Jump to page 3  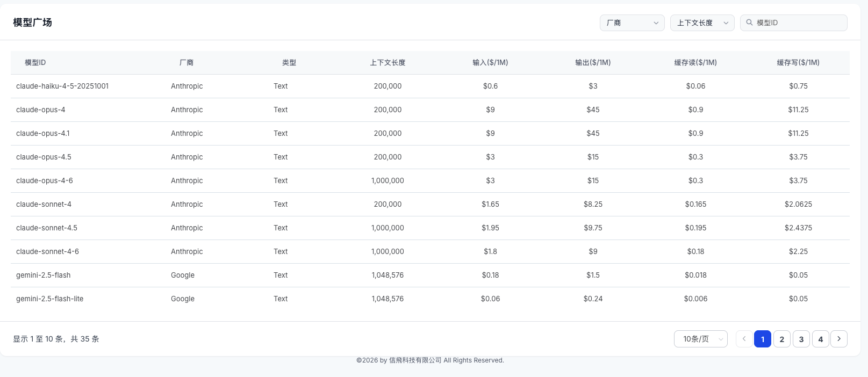[x=801, y=339]
